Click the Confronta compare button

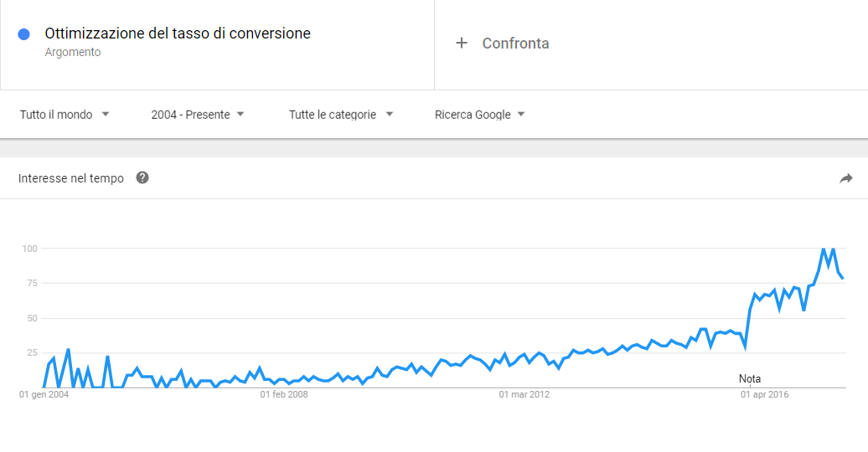[x=502, y=44]
